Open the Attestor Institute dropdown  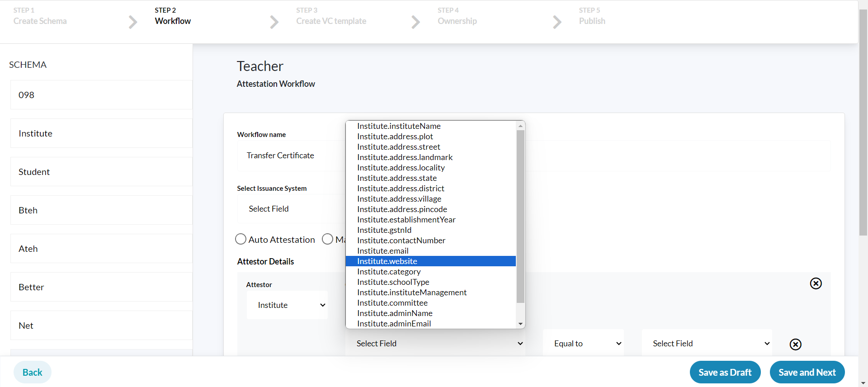(287, 305)
